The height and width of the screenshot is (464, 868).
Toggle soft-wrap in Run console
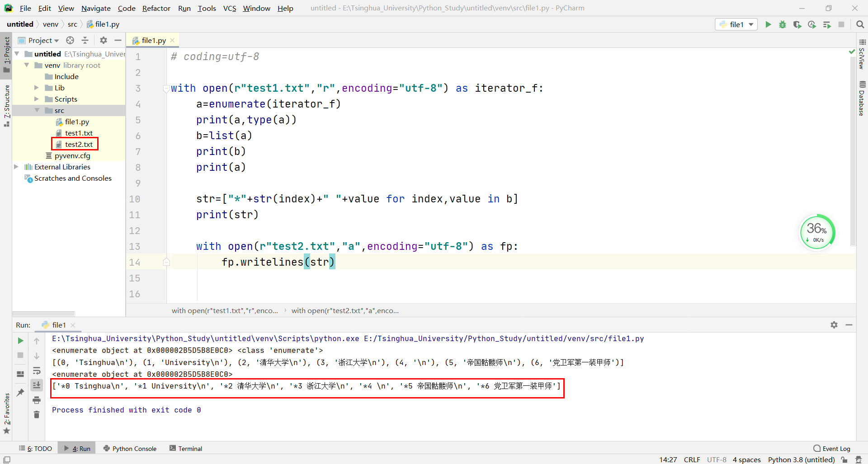(x=37, y=371)
